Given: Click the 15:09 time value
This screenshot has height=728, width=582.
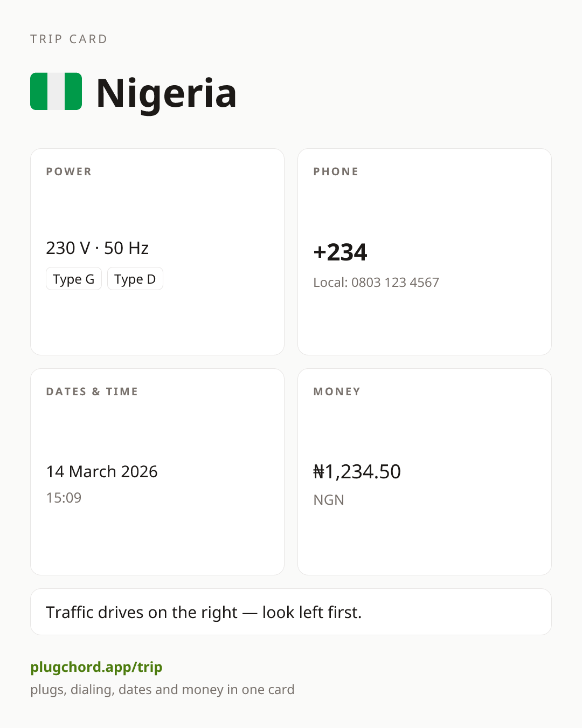Looking at the screenshot, I should click(64, 497).
